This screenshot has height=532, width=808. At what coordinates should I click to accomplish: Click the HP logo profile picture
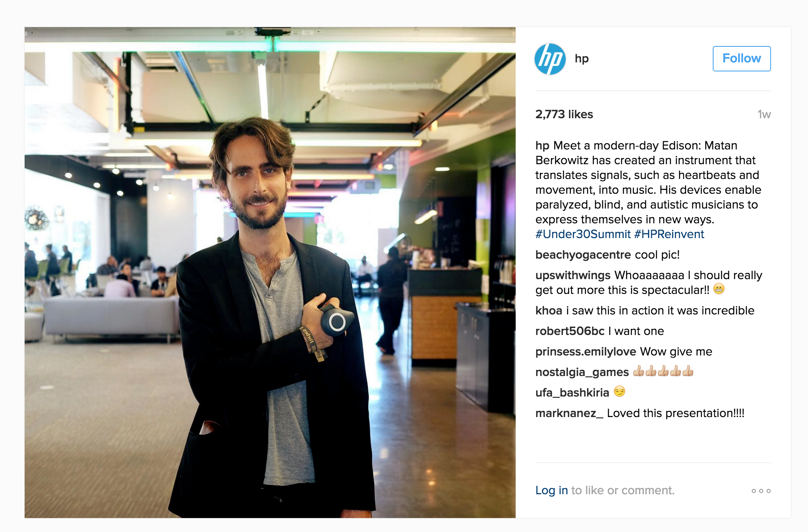[550, 59]
